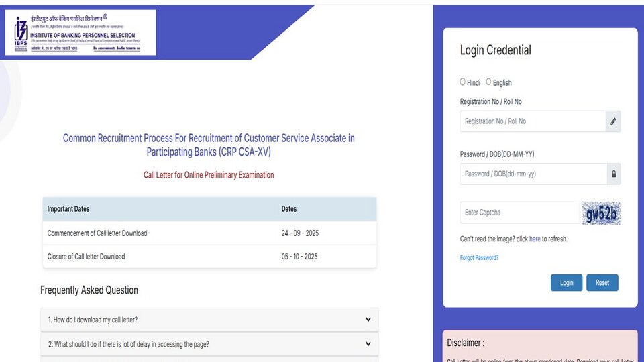Image resolution: width=644 pixels, height=362 pixels.
Task: Click the 'Important Dates' column header
Action: click(68, 209)
